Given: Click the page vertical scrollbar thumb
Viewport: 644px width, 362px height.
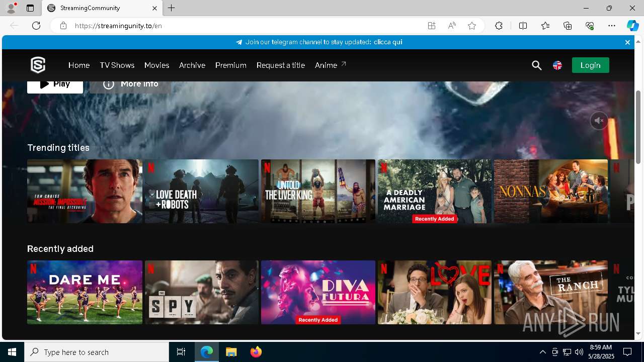Looking at the screenshot, I should coord(638,127).
